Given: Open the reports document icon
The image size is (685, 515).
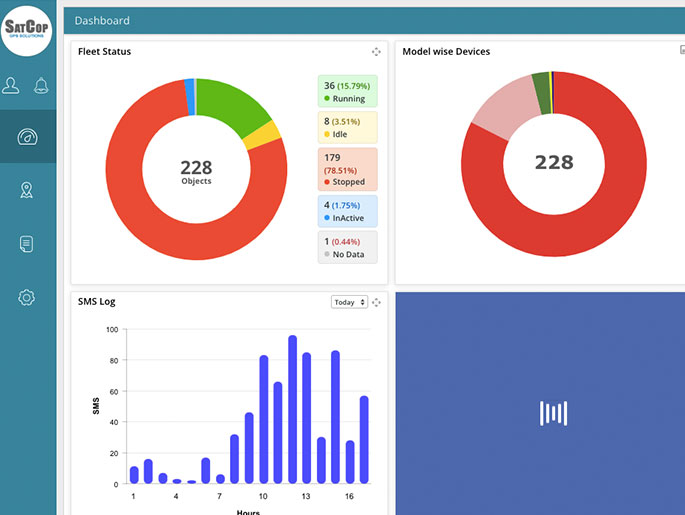Looking at the screenshot, I should point(27,244).
